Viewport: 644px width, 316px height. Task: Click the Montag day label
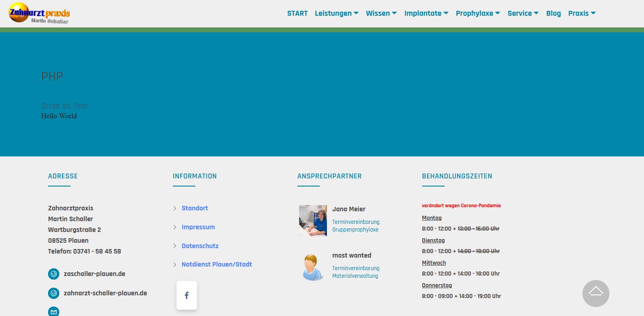(432, 218)
